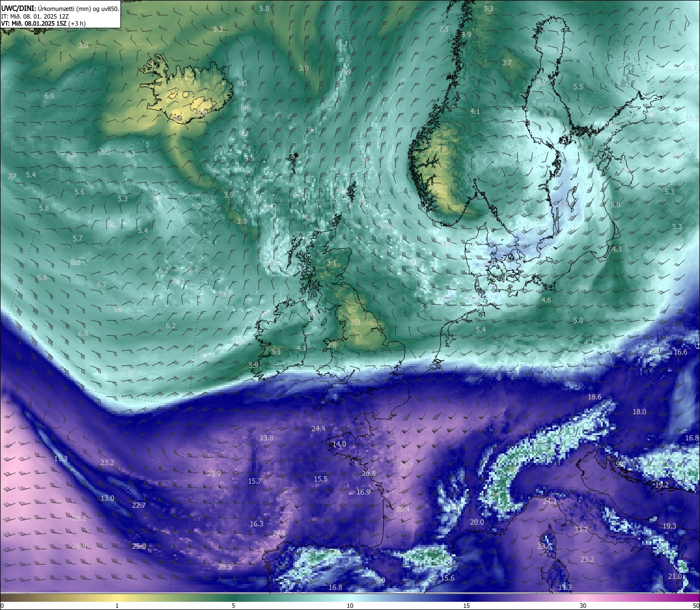Image resolution: width=700 pixels, height=610 pixels.
Task: Click the 22.7 value in the Atlantic
Action: click(139, 506)
